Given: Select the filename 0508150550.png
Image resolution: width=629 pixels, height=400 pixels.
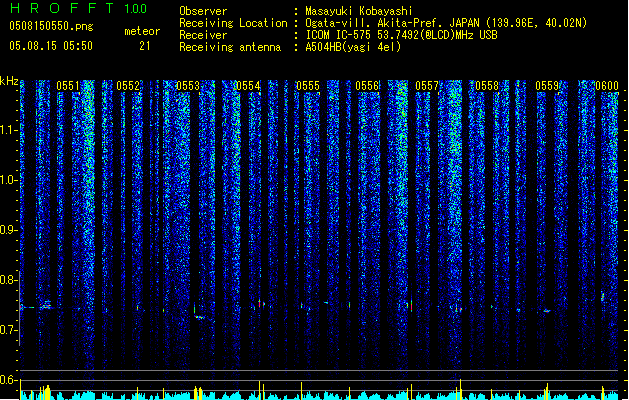Looking at the screenshot, I should point(51,26).
